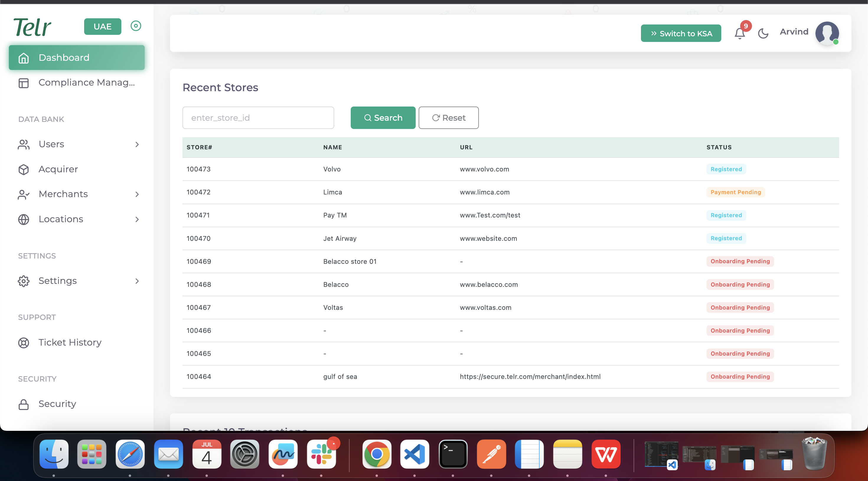The image size is (868, 481).
Task: Open WPS Office from the dock
Action: 606,454
